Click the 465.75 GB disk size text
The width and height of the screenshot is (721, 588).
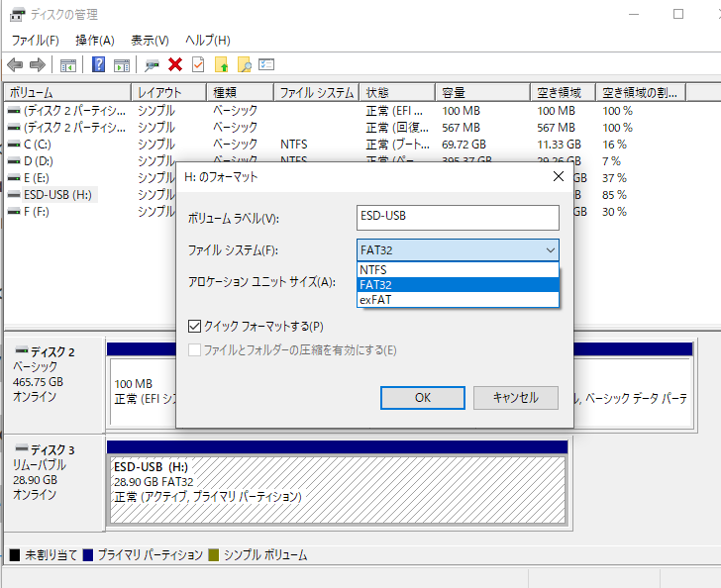point(39,382)
